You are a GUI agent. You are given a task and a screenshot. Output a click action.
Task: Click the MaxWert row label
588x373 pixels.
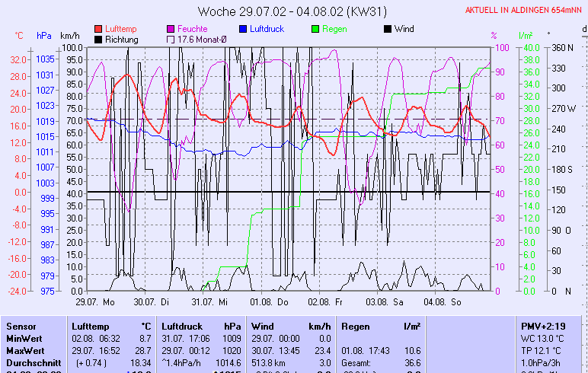24,350
